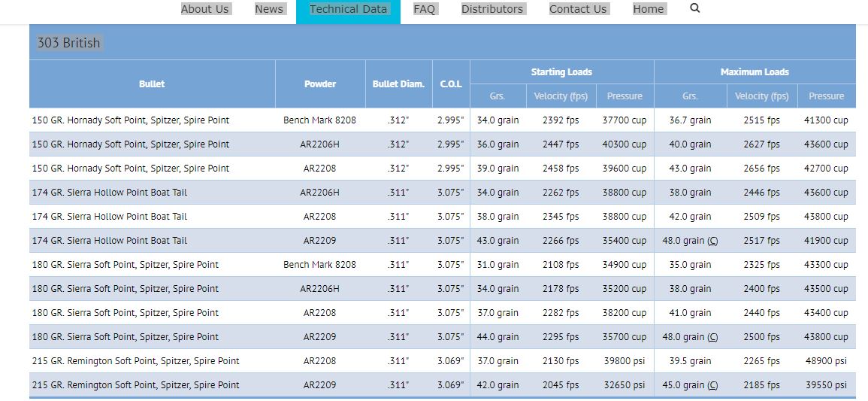Click the (C) note on the 174 GR AR2209 row
868x401 pixels.
(712, 241)
